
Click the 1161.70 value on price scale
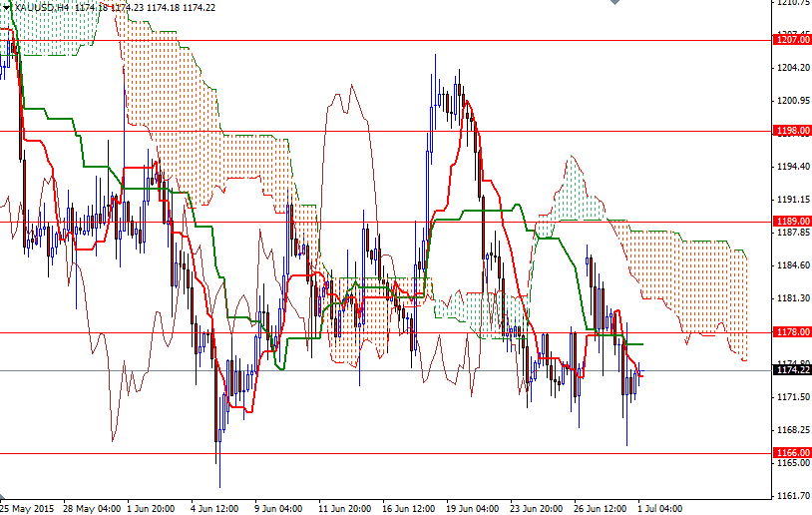[x=791, y=496]
